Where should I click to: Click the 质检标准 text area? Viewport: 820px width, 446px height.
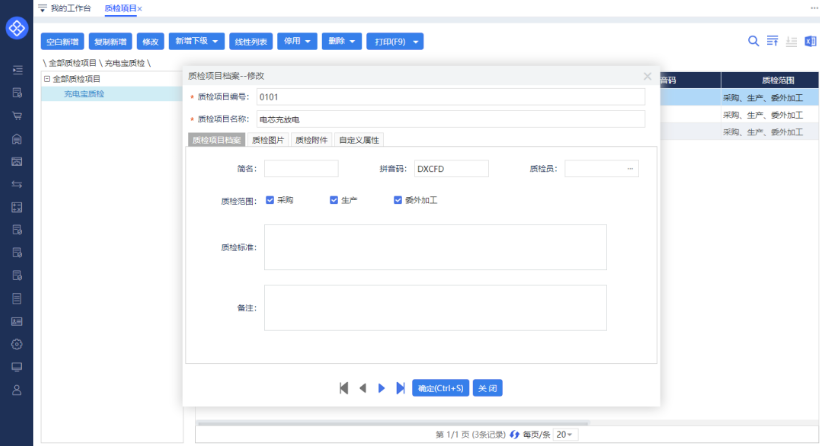435,247
